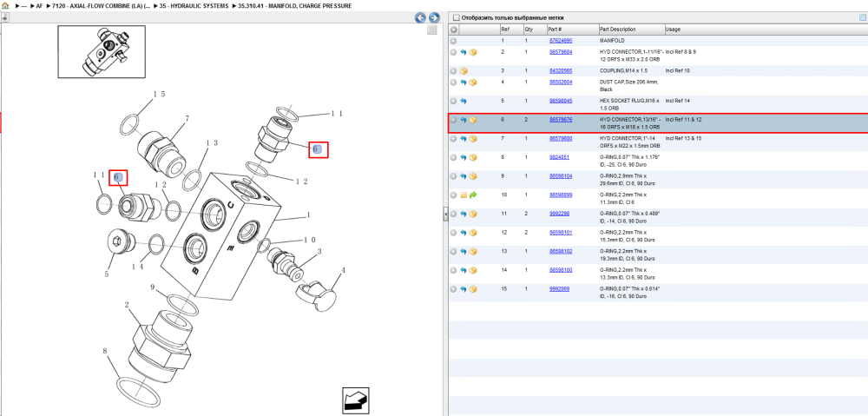This screenshot has height=416, width=868.
Task: Click the box icon for part 9824951
Action: (x=473, y=157)
